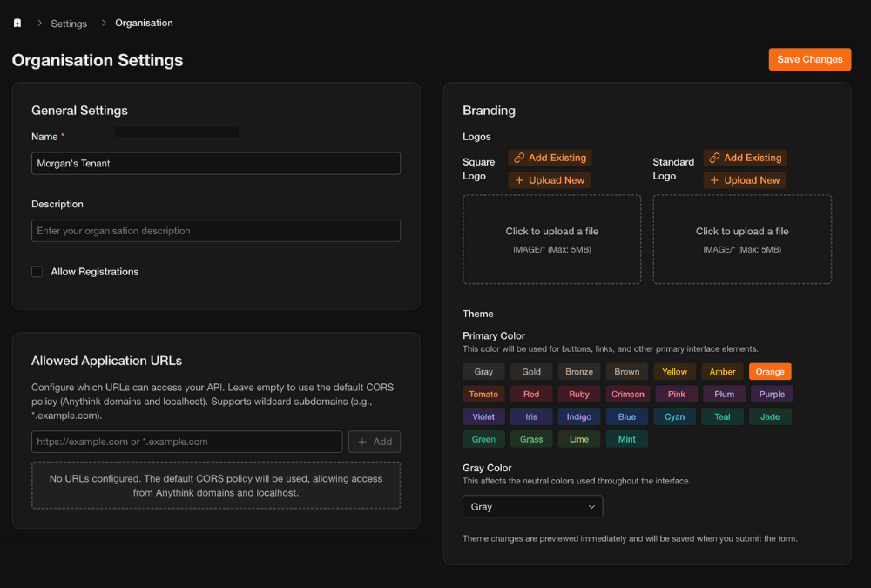Upload a new Standard Logo
Viewport: 871px width, 588px height.
[x=745, y=180]
